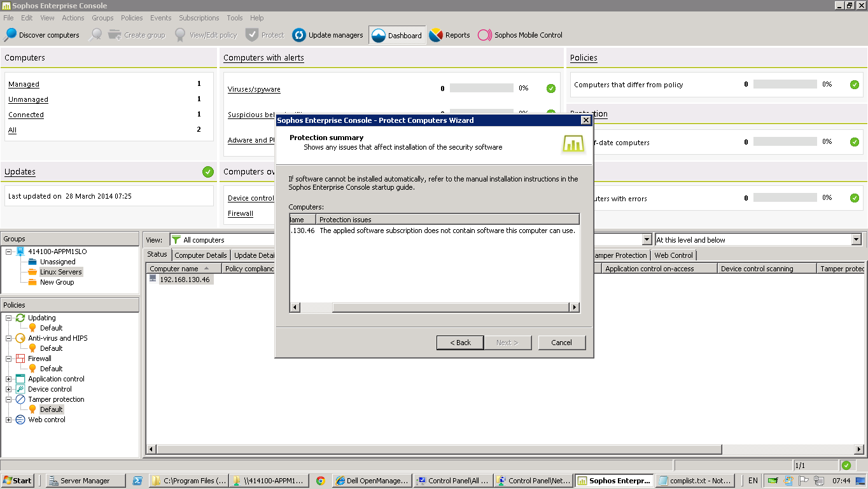
Task: Click the Start button
Action: coord(17,481)
